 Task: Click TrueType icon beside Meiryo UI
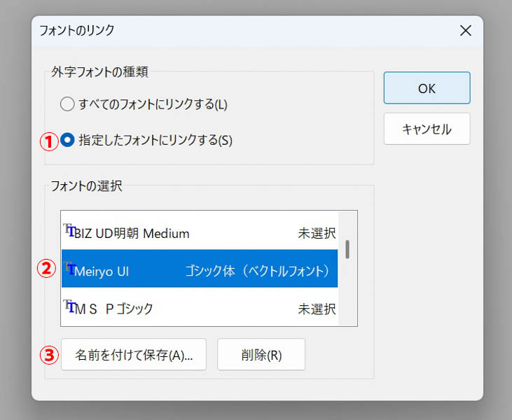69,269
